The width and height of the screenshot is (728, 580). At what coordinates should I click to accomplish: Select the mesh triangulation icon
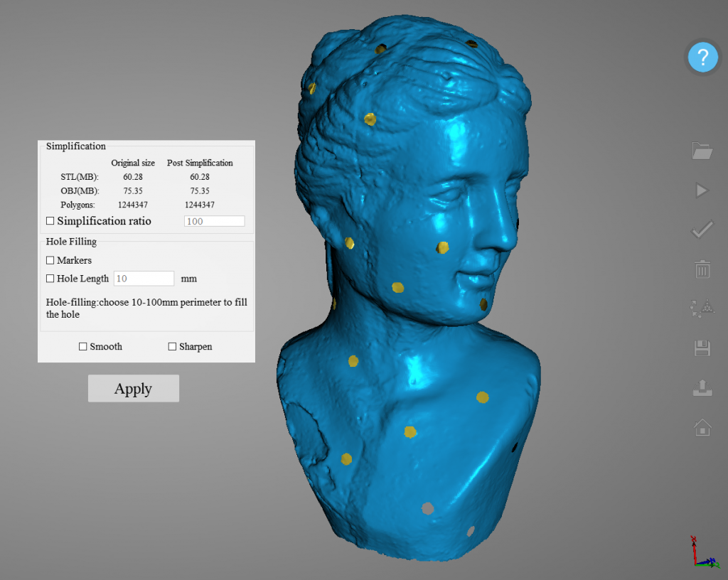(x=702, y=308)
